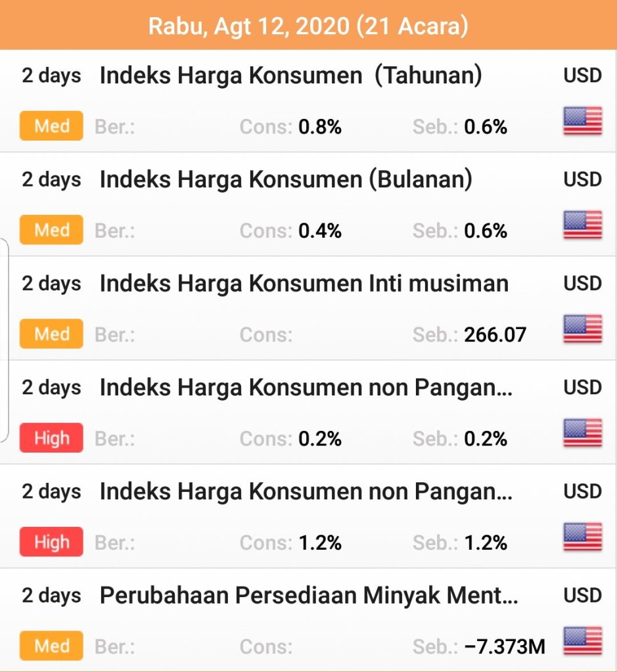Tap the US flag next to Seb. 0.2%
The image size is (617, 672).
pos(582,434)
